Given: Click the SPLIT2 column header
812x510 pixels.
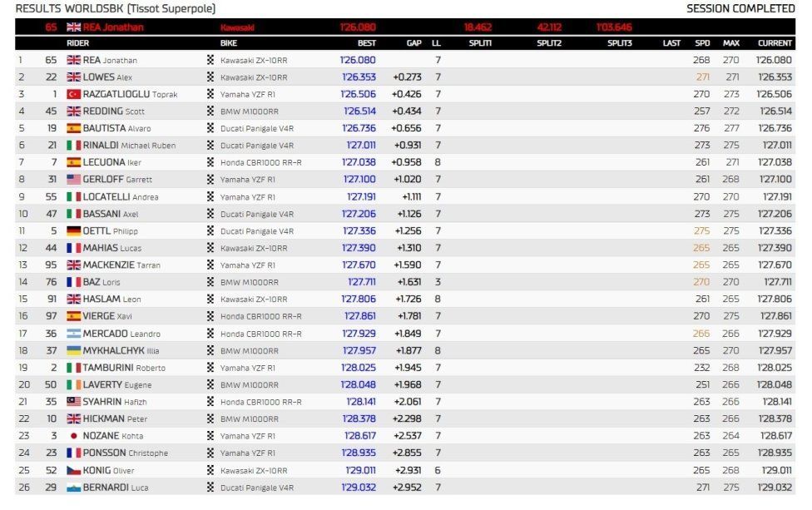Looking at the screenshot, I should pos(549,43).
